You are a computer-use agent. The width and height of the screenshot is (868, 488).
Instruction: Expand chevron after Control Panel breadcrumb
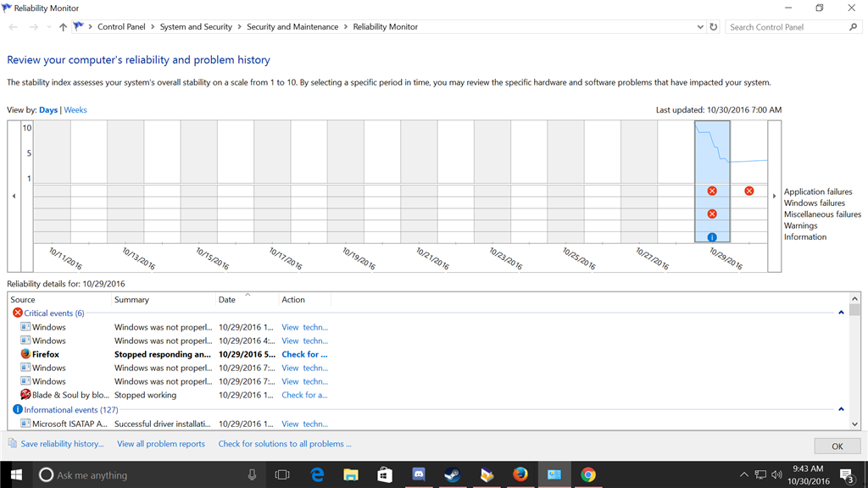(153, 26)
